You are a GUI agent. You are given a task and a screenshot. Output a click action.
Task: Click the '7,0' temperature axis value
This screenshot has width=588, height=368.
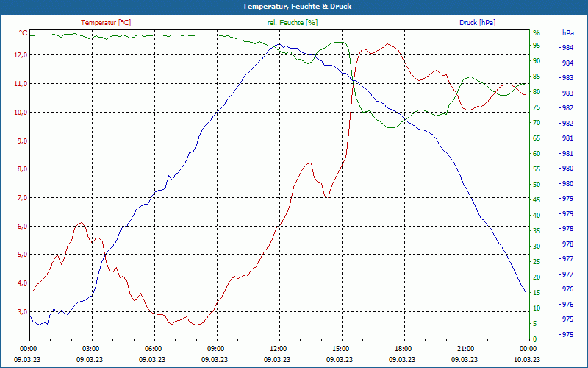click(x=22, y=197)
